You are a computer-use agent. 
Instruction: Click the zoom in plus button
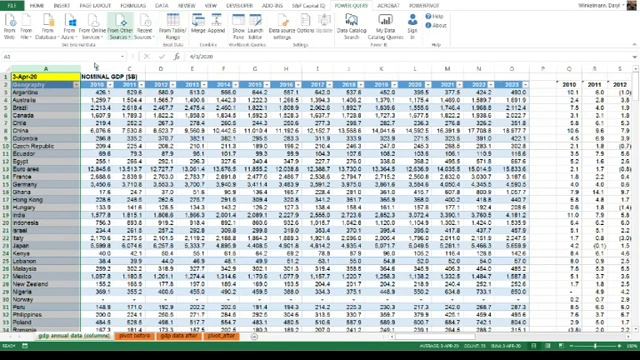(x=620, y=346)
